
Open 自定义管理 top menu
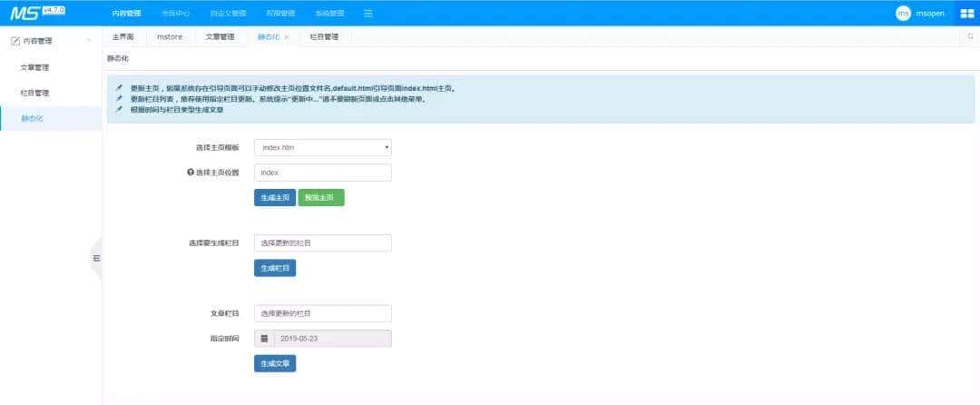coord(228,13)
